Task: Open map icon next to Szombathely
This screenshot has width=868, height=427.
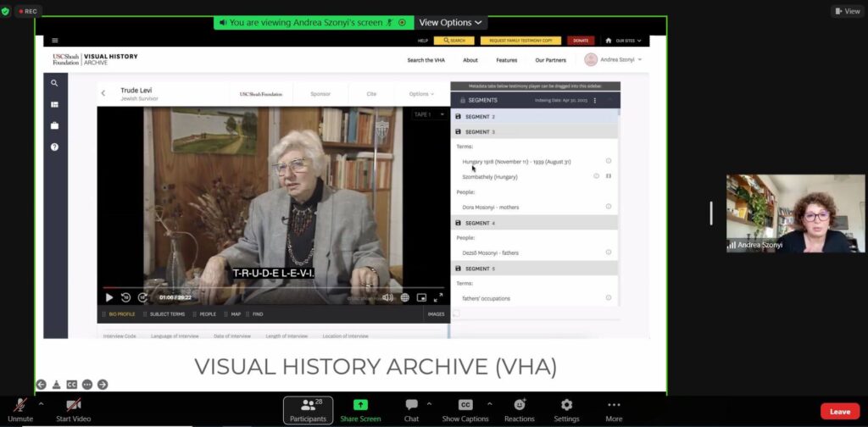Action: (x=609, y=176)
